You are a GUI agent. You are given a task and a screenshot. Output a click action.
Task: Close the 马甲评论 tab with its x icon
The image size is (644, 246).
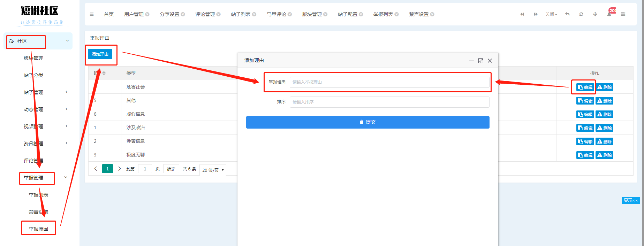tap(290, 14)
